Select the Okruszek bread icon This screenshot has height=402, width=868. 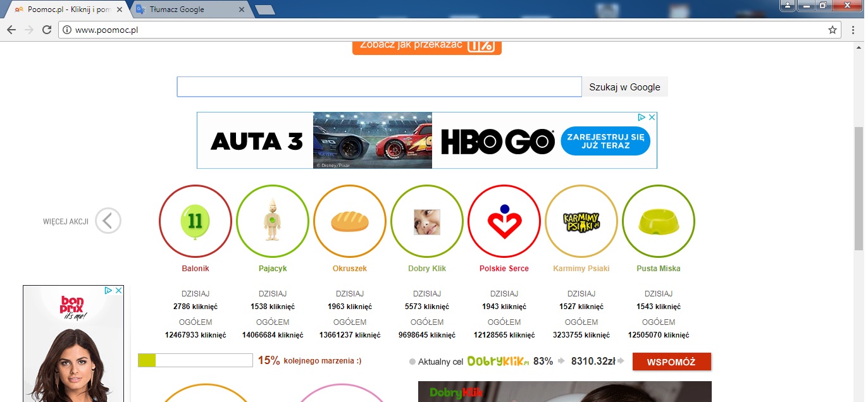349,221
